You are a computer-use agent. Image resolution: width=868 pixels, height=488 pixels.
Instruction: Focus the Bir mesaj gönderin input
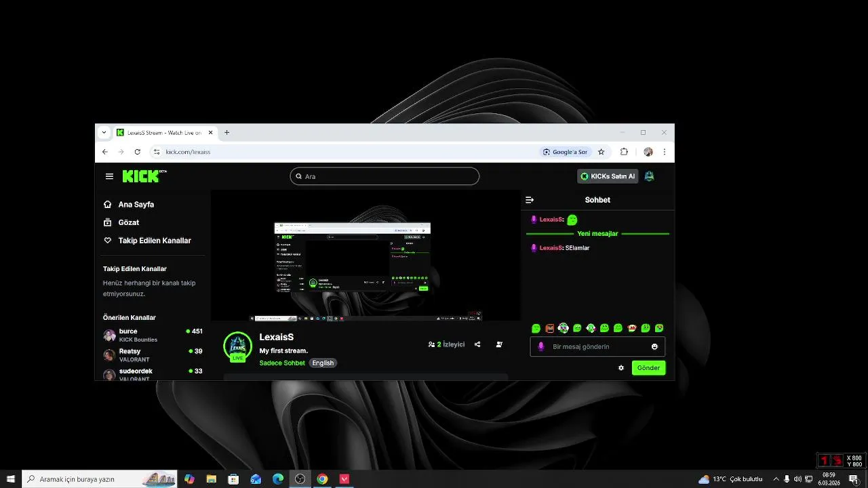pyautogui.click(x=597, y=346)
